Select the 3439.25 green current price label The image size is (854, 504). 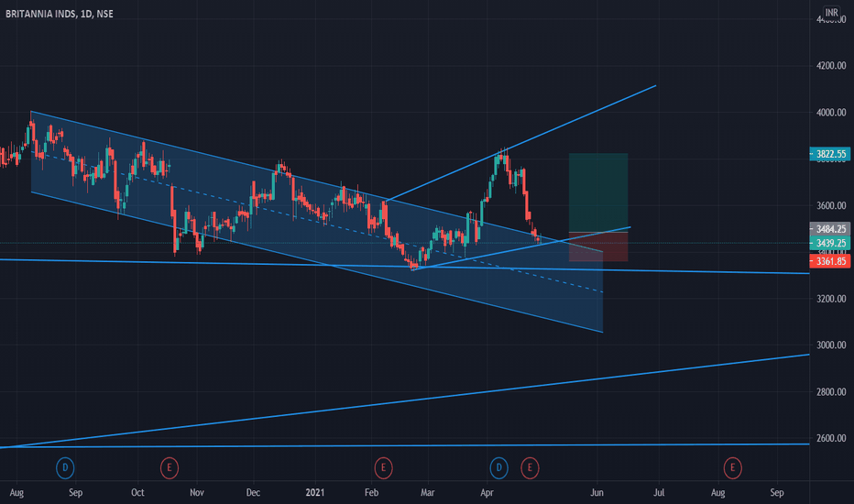(830, 243)
